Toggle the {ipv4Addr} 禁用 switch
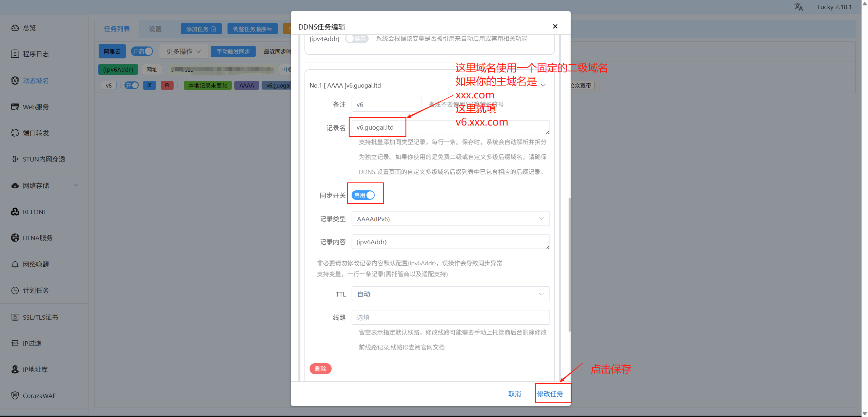868x417 pixels. tap(357, 39)
